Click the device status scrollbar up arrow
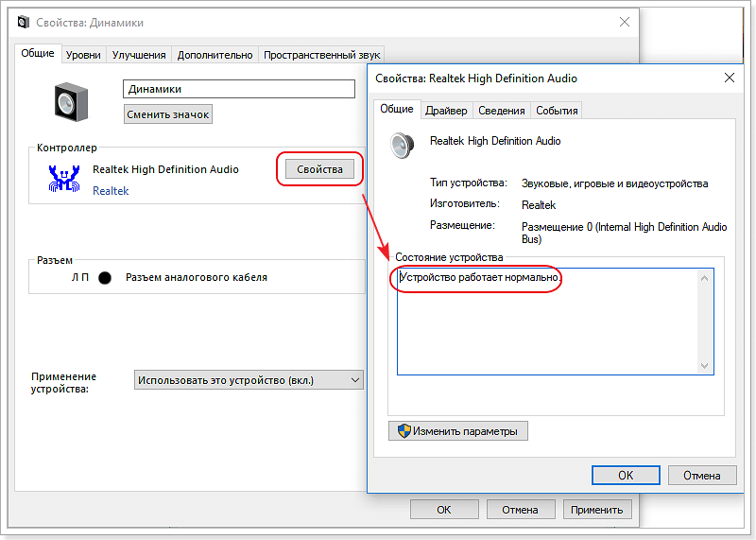 [704, 278]
